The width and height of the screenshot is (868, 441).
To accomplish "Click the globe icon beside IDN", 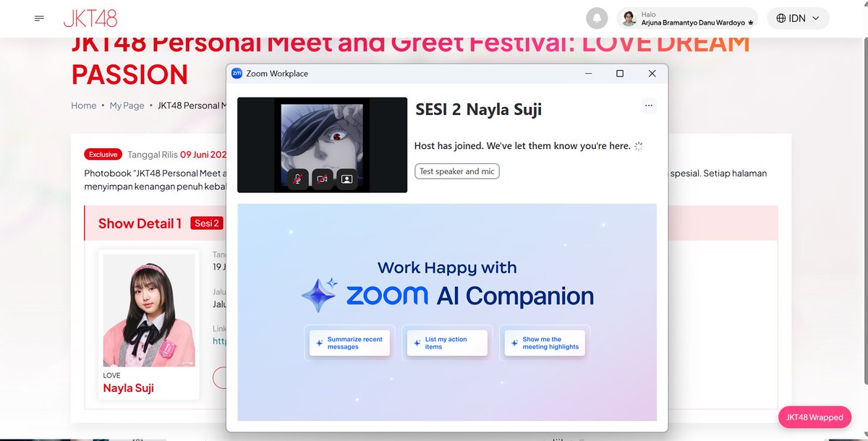I will [x=781, y=18].
